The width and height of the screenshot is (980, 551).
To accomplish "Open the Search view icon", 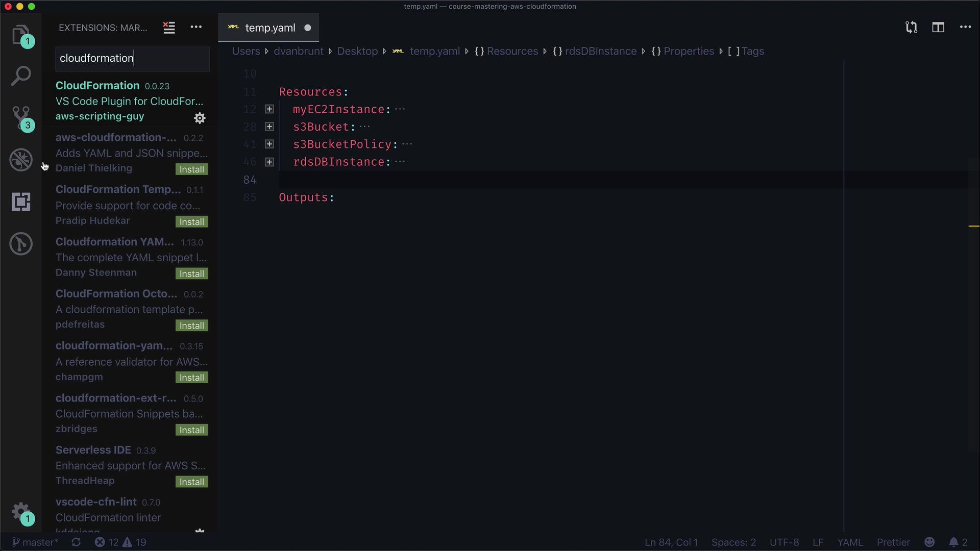I will pyautogui.click(x=21, y=76).
